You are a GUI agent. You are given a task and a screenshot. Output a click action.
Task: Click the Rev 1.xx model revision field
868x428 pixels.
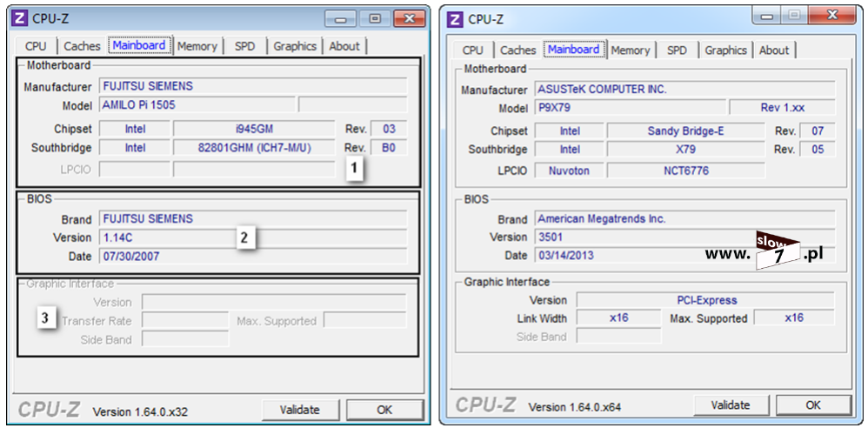coord(783,108)
